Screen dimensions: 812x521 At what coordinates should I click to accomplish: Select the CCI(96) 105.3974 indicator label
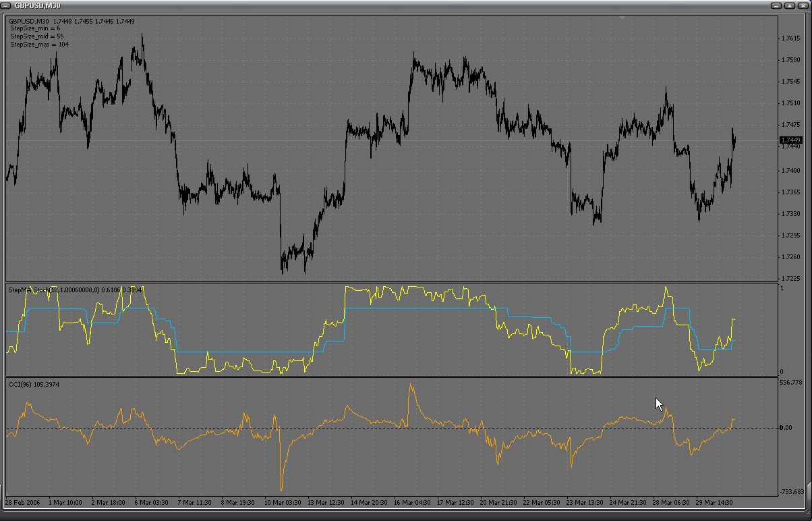(x=34, y=385)
